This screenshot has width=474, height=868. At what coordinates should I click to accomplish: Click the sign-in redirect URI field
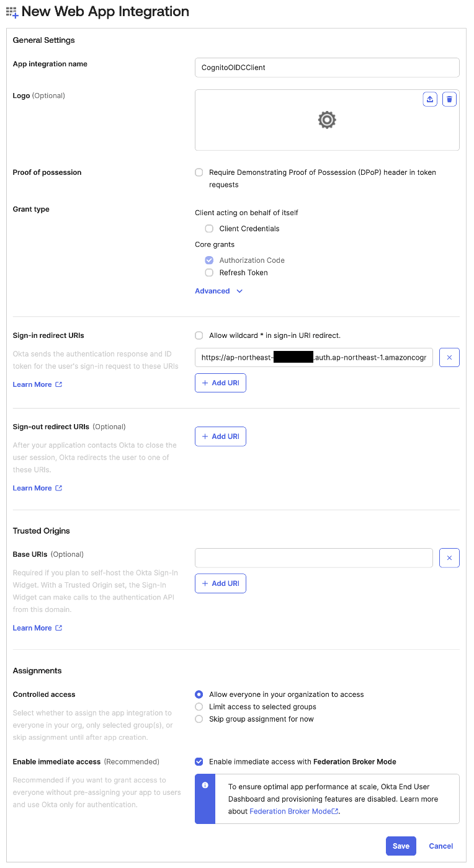point(314,358)
